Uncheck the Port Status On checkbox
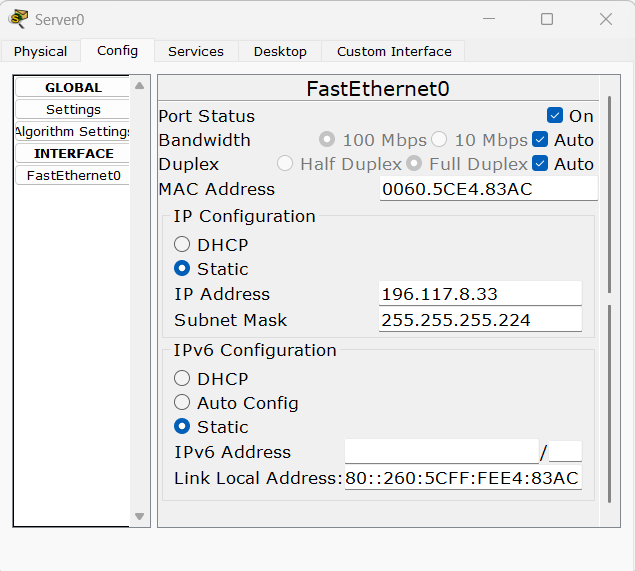 point(555,116)
